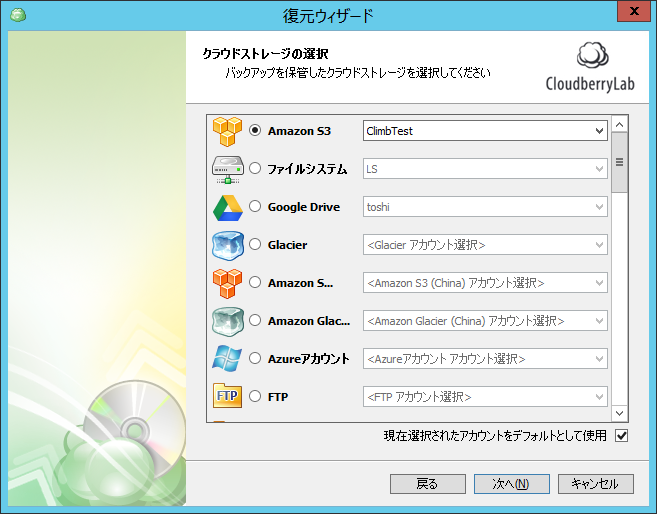This screenshot has height=514, width=657.
Task: Click the Azureアカウント label text
Action: (x=308, y=359)
